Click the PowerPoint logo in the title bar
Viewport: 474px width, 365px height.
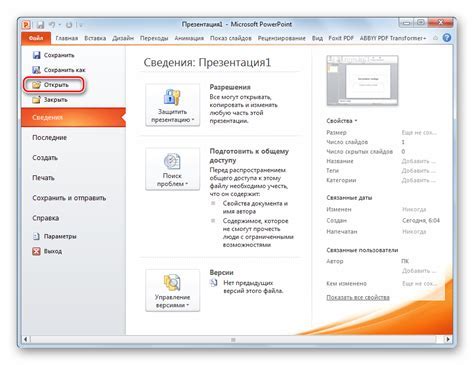tap(26, 24)
